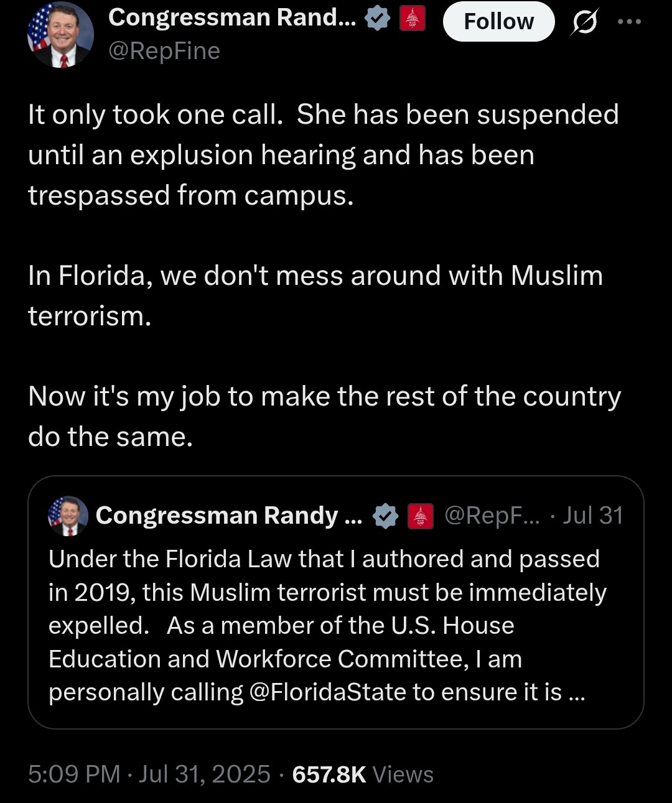Click the truncated display name in the header
The width and height of the screenshot is (672, 803).
(x=232, y=18)
